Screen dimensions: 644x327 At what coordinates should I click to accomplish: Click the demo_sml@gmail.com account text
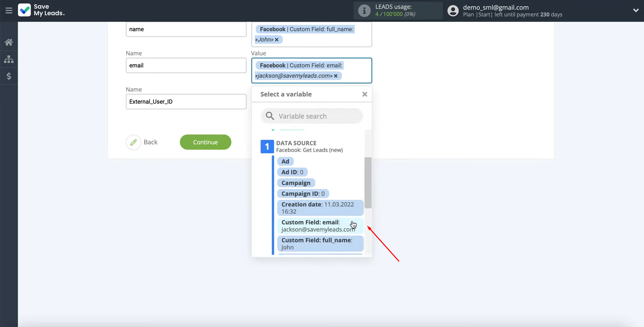tap(496, 7)
